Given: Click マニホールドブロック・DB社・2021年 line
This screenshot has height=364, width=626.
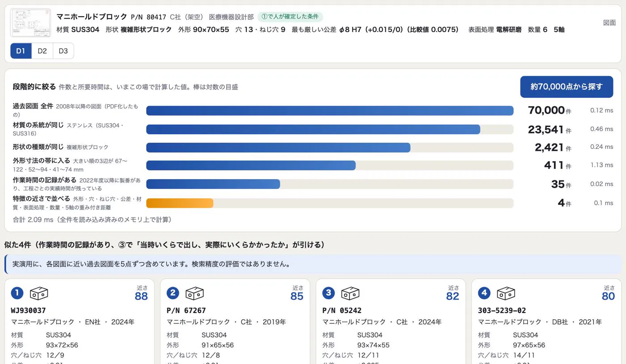Looking at the screenshot, I should [540, 322].
